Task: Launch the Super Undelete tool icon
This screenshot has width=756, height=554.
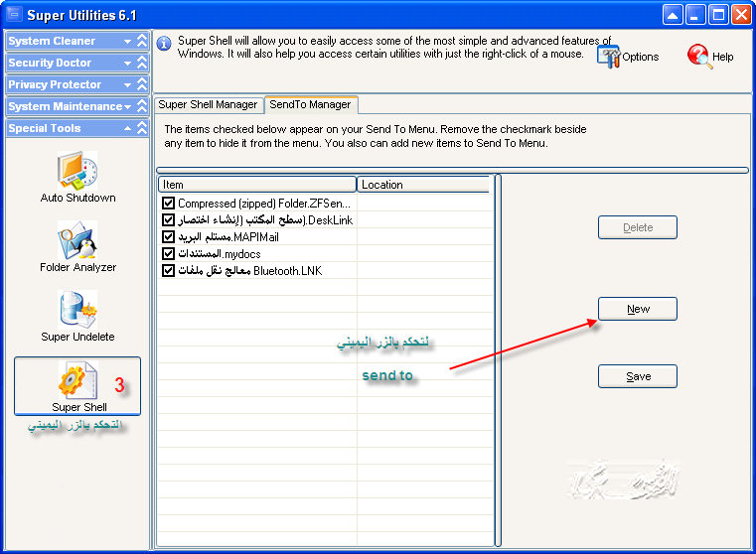Action: 77,310
